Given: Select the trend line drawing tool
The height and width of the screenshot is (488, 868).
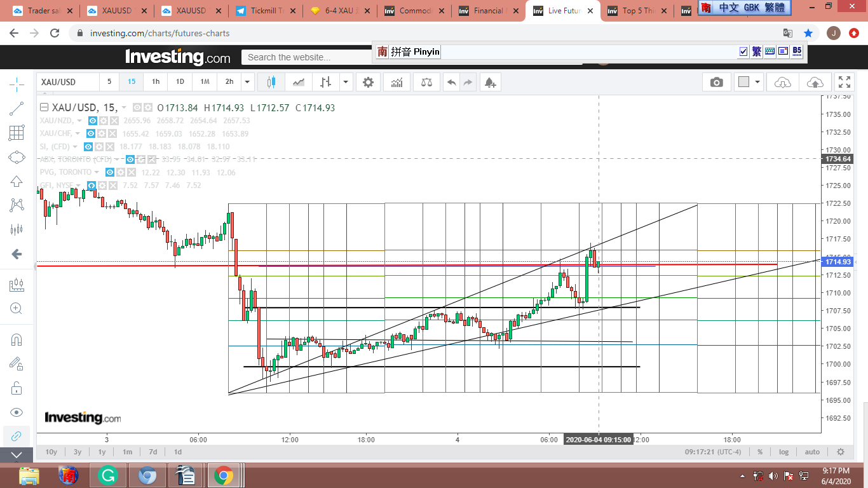Looking at the screenshot, I should tap(17, 109).
